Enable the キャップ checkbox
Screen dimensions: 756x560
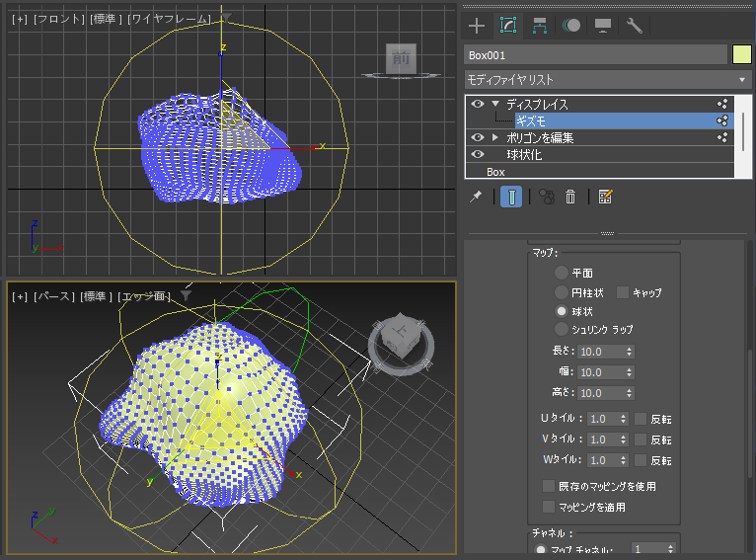tap(623, 292)
